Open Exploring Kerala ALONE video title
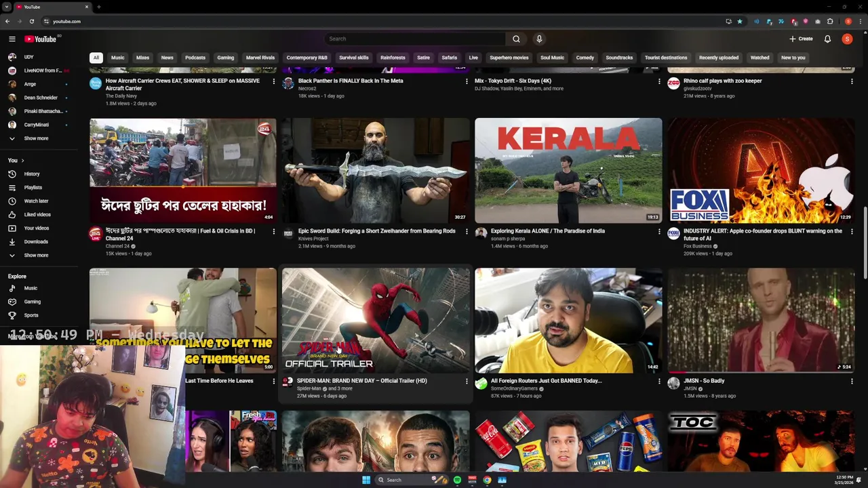This screenshot has height=488, width=868. [547, 231]
